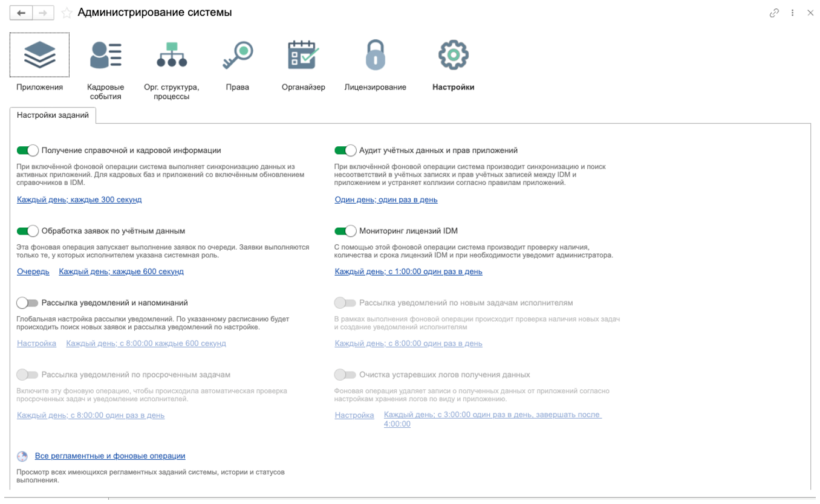820x504 pixels.
Task: Open schedule Каждый день; каждые 300 секунд
Action: 79,200
